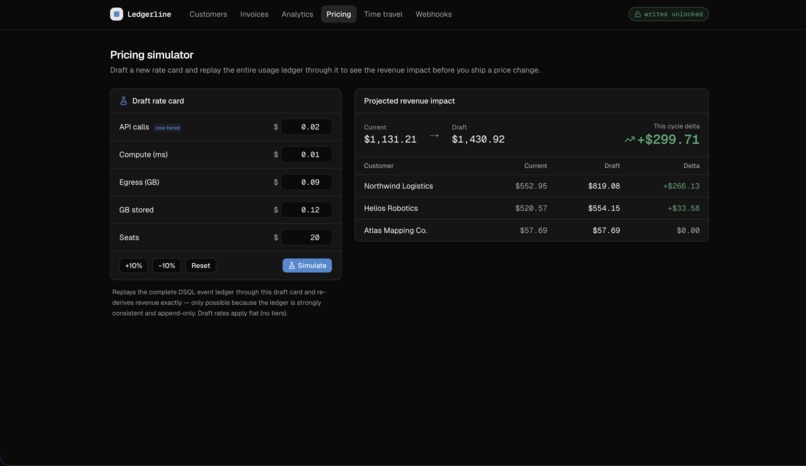Click Northwind current value $552.95

[x=531, y=186]
